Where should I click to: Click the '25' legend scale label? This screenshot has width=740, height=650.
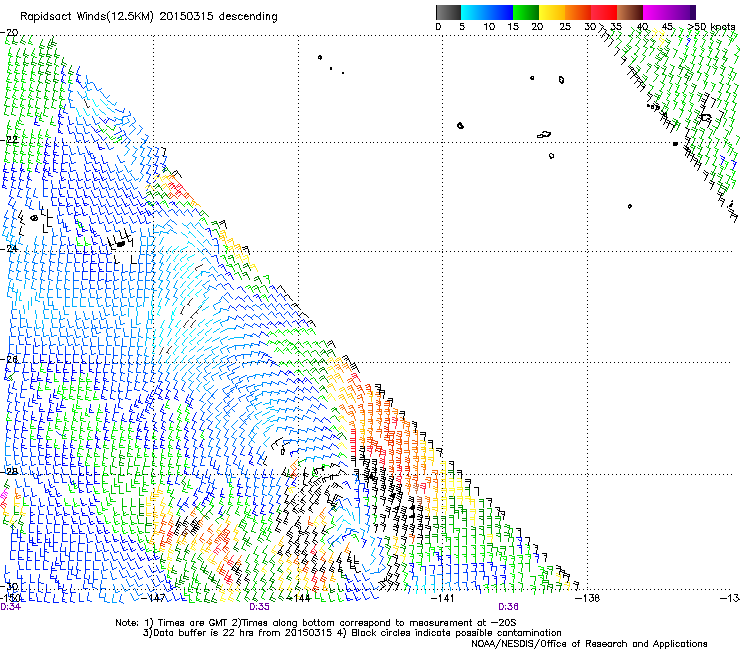pos(565,26)
